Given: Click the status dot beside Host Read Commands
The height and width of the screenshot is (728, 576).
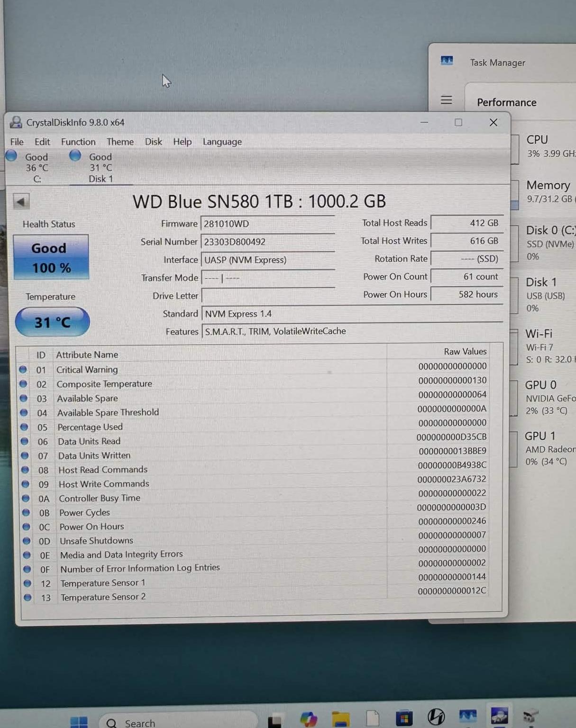Looking at the screenshot, I should tap(25, 470).
